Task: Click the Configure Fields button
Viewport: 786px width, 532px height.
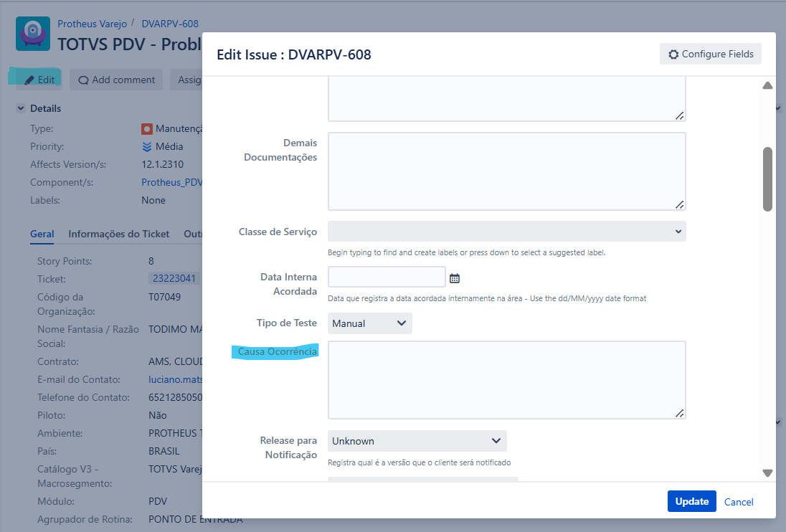Action: click(x=710, y=54)
